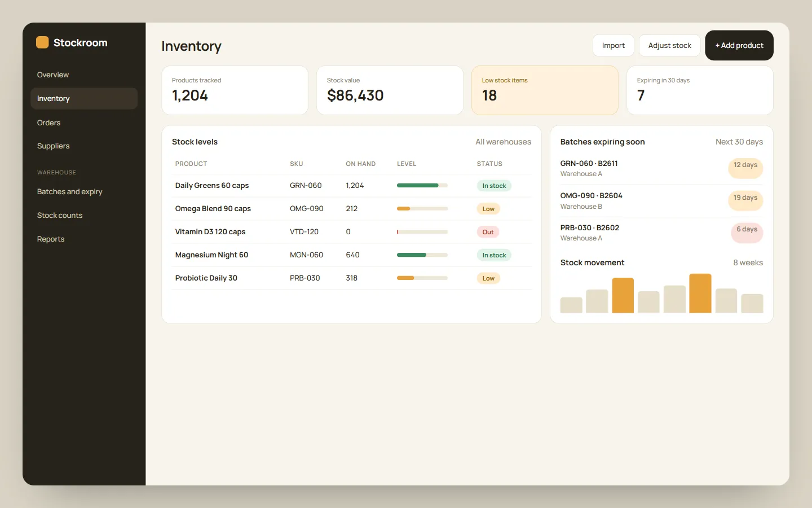The image size is (812, 508).
Task: Click on-hand value 212
Action: [x=352, y=208]
